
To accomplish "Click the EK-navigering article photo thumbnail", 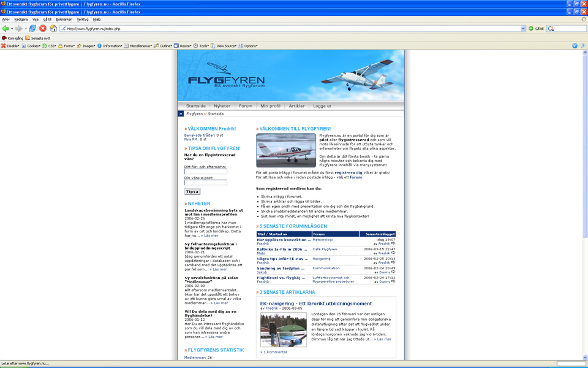I will [x=284, y=330].
